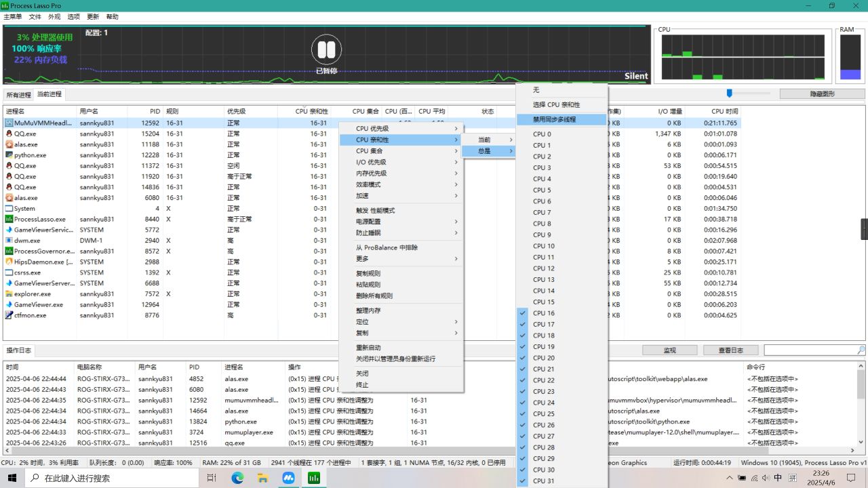868x488 pixels.
Task: Select 从 ProBalance 中排除 in the context menu
Action: [401, 247]
